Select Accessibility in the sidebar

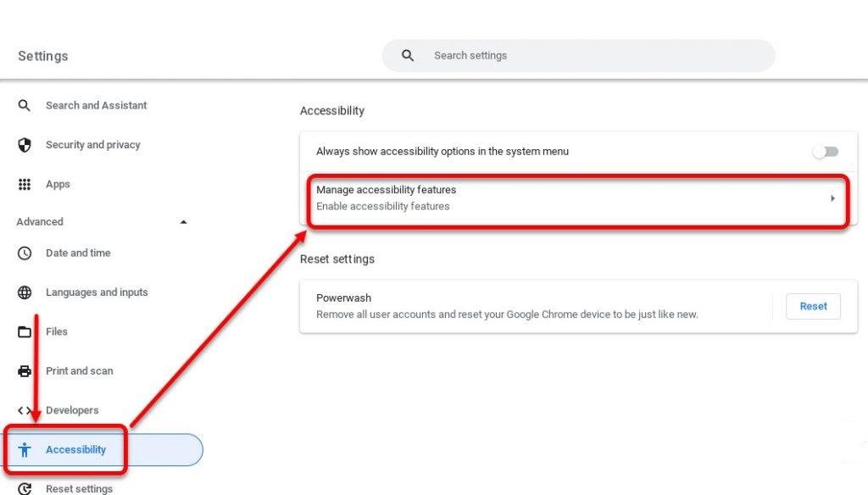(x=75, y=449)
